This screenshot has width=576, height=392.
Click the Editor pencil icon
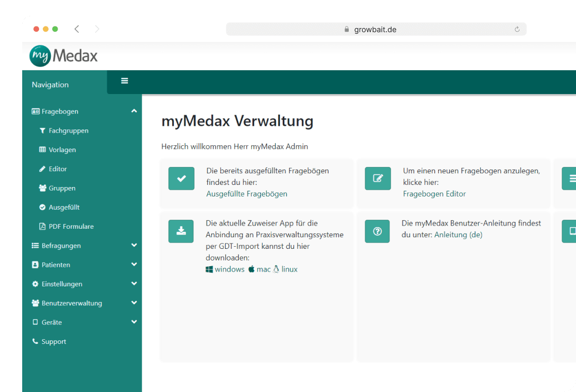42,169
